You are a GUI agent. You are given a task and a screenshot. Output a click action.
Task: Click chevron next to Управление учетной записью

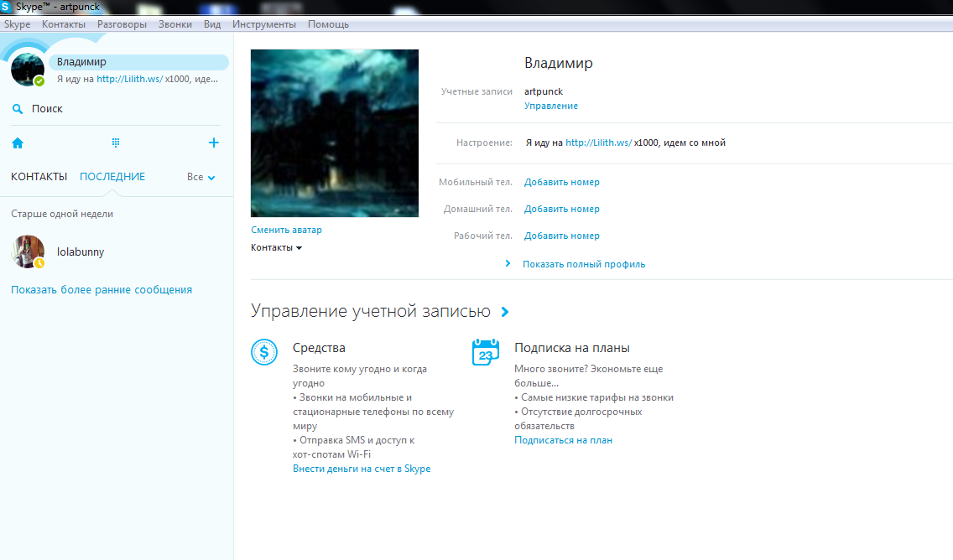coord(505,312)
